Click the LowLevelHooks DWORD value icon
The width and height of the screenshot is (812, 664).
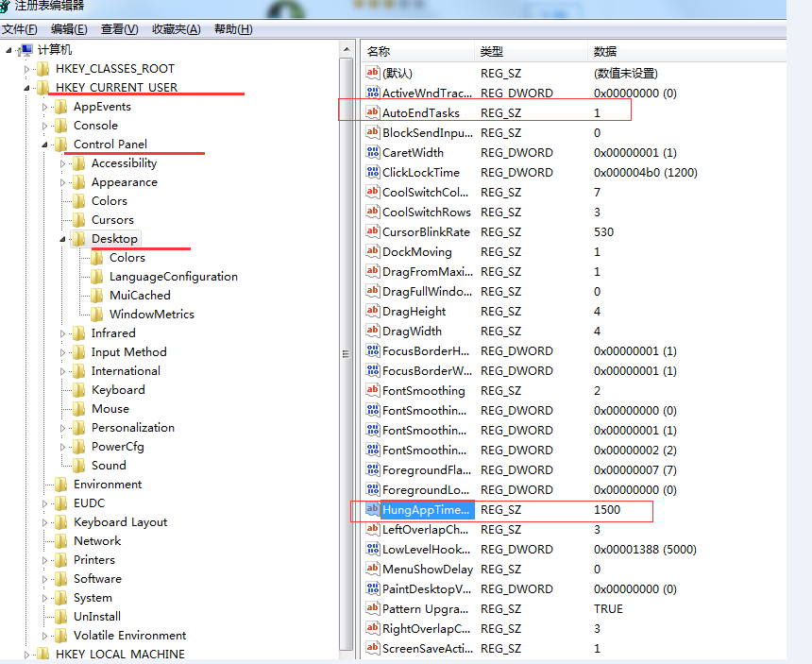372,549
